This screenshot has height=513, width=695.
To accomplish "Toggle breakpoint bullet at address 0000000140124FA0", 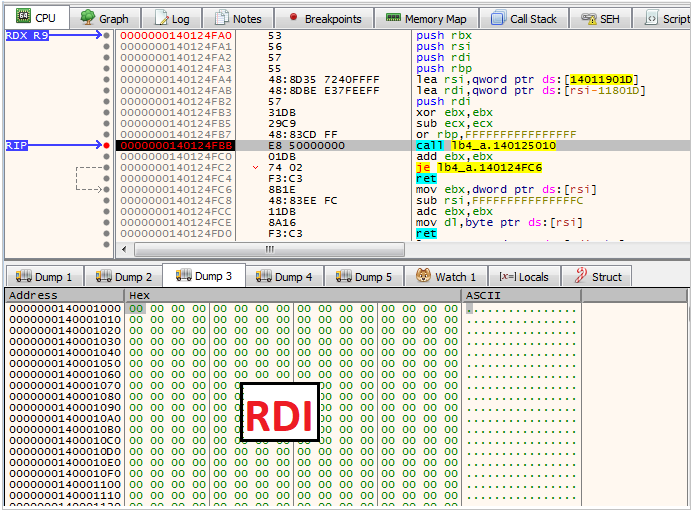I will pos(106,35).
